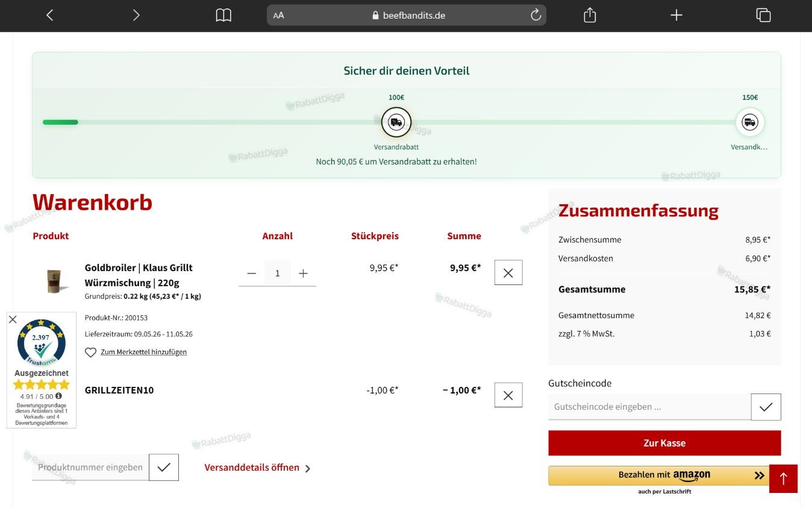Click the Lieferzeitraum 09.05.26 - 11.05.26 text
Screen dimensions: 812x508
point(139,334)
